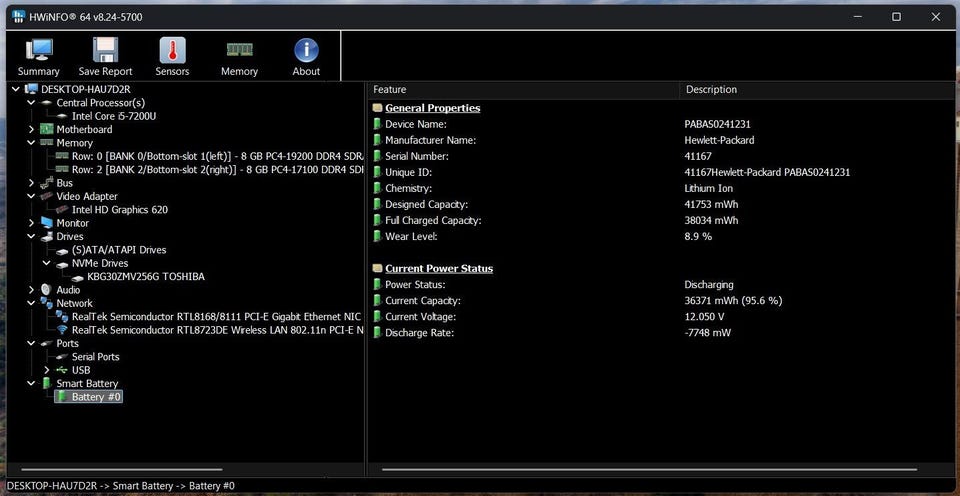The image size is (960, 496).
Task: Select (S)ATA/ATAPI Drives entry
Action: tap(119, 250)
